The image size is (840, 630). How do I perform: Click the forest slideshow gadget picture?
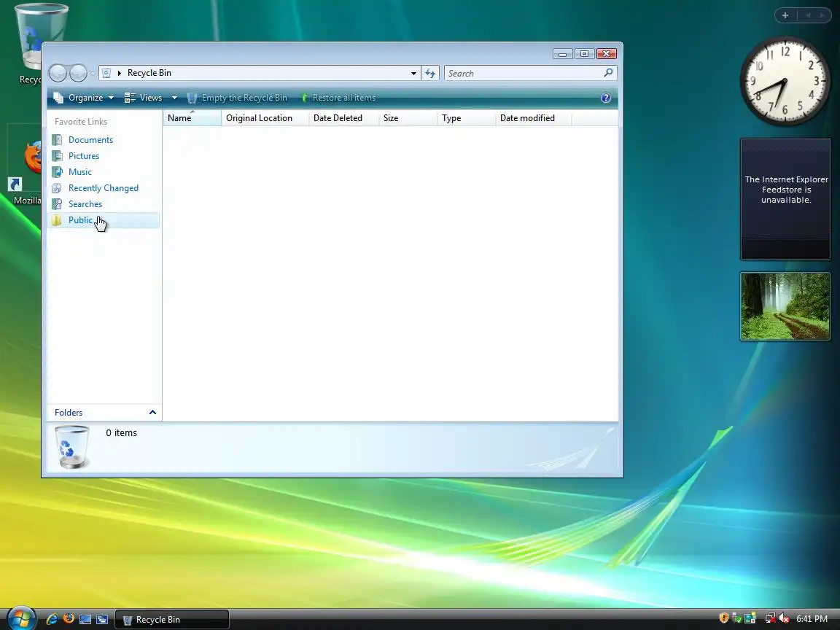785,306
